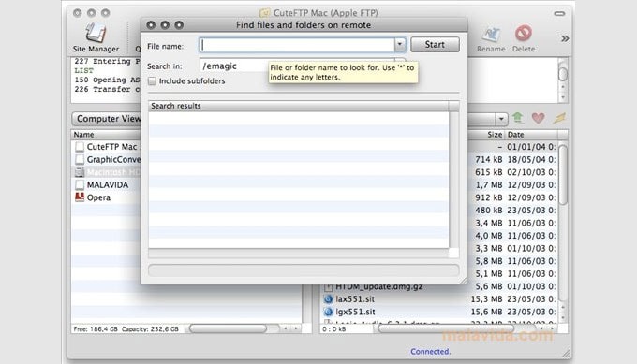
Task: Click the 480 kB size cell
Action: click(x=489, y=211)
